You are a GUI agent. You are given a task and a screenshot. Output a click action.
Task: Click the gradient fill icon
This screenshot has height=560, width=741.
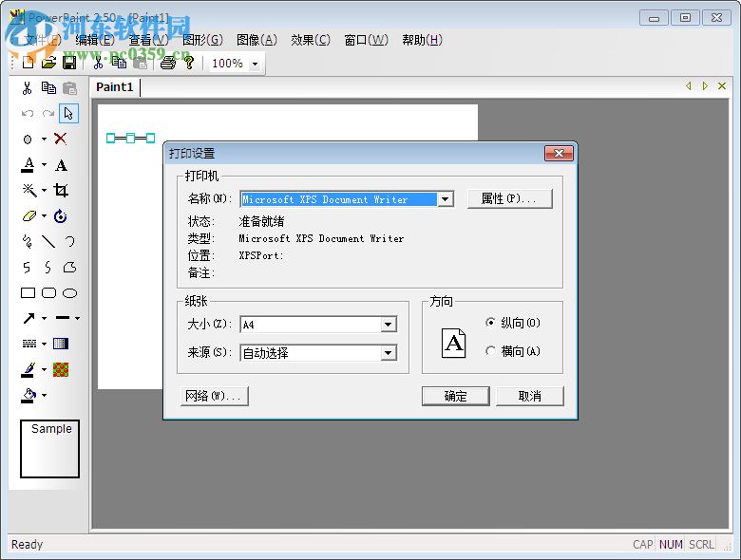coord(61,344)
